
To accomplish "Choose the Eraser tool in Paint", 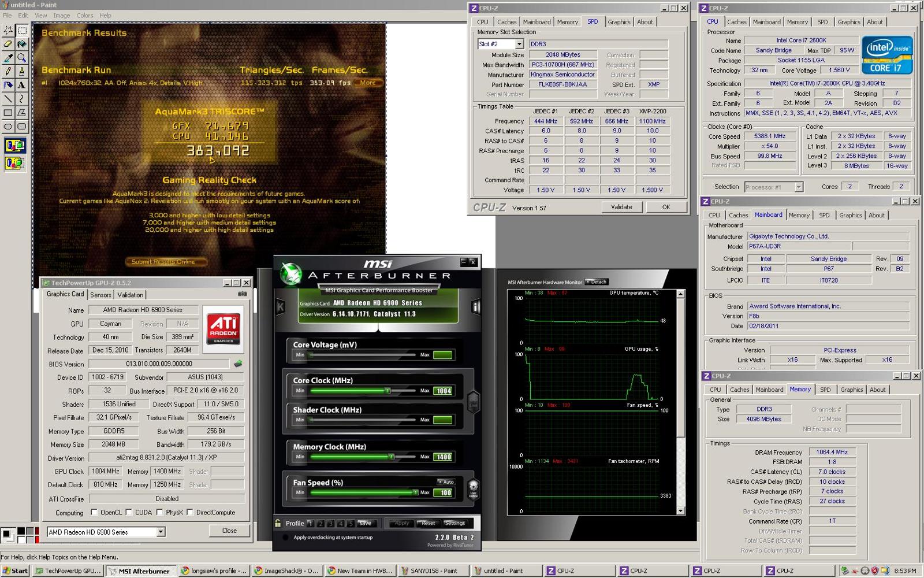I will (x=8, y=44).
